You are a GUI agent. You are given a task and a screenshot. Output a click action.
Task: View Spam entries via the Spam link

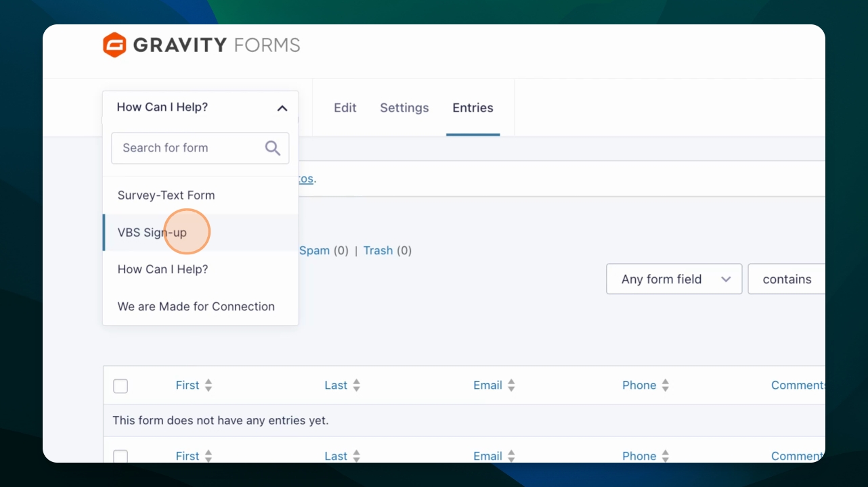pos(315,251)
